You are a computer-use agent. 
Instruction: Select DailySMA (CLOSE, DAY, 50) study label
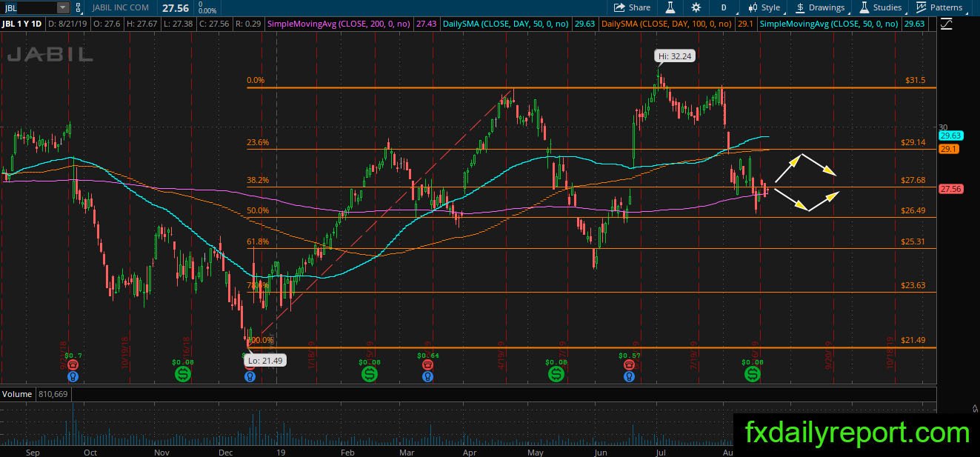[505, 24]
